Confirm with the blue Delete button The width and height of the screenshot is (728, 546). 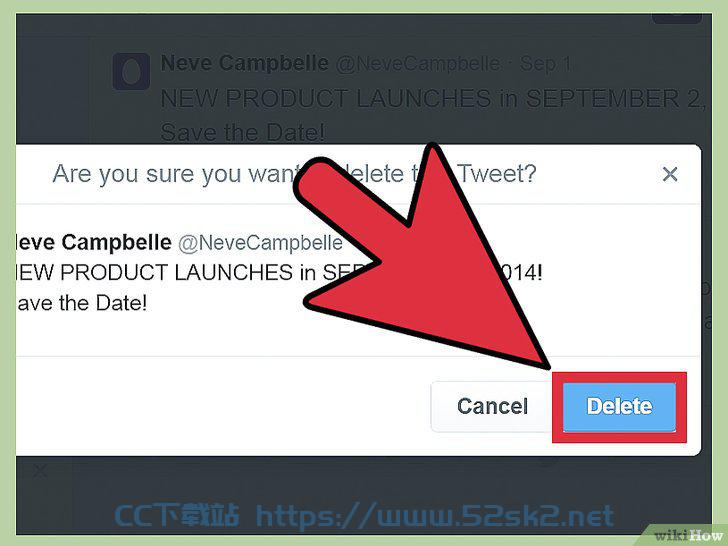[x=619, y=407]
